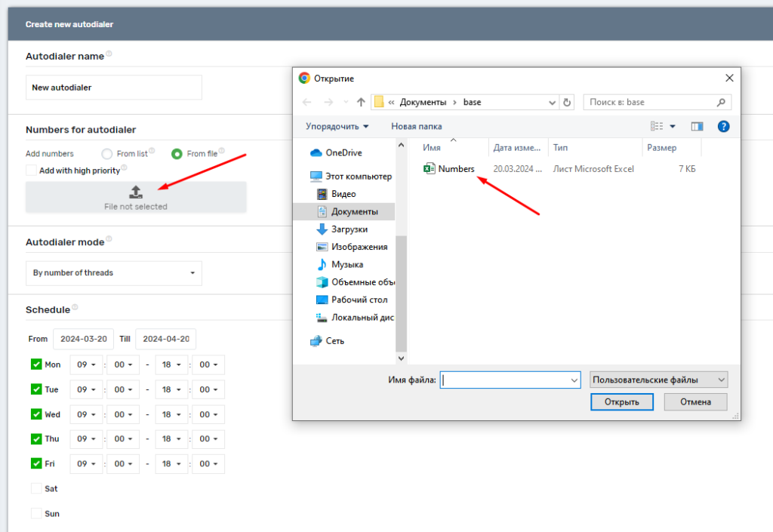
Task: Click the search magnifier icon in dialog
Action: coord(721,102)
